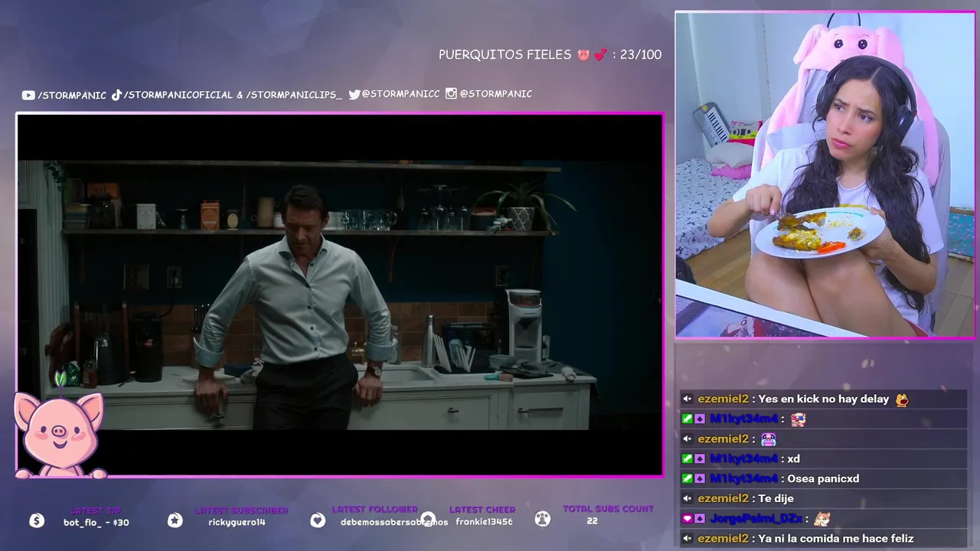The height and width of the screenshot is (551, 980).
Task: Click the heart icon for Latest Follower
Action: coord(318,520)
